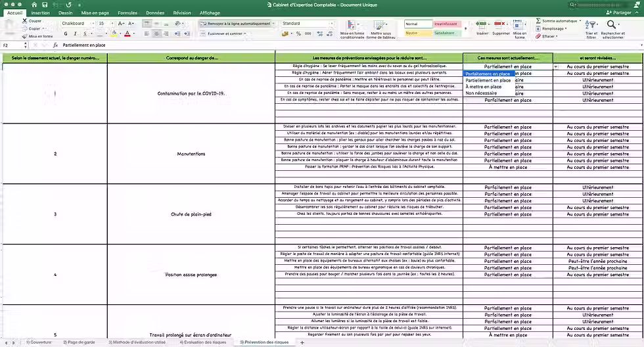This screenshot has width=644, height=347.
Task: Select 'À mettre en place' in dropdown list
Action: coord(484,87)
